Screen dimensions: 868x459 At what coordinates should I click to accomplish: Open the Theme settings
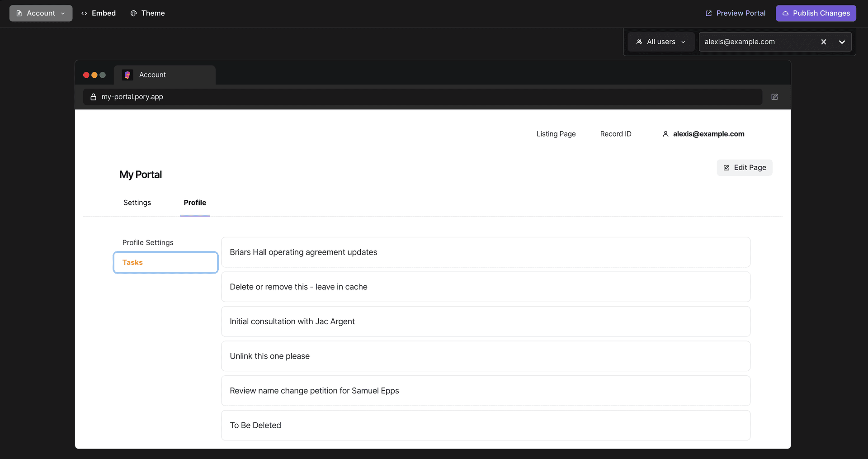tap(147, 13)
